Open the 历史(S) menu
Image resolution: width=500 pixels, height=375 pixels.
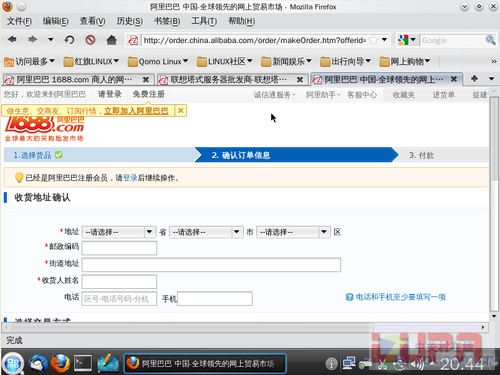tap(129, 21)
